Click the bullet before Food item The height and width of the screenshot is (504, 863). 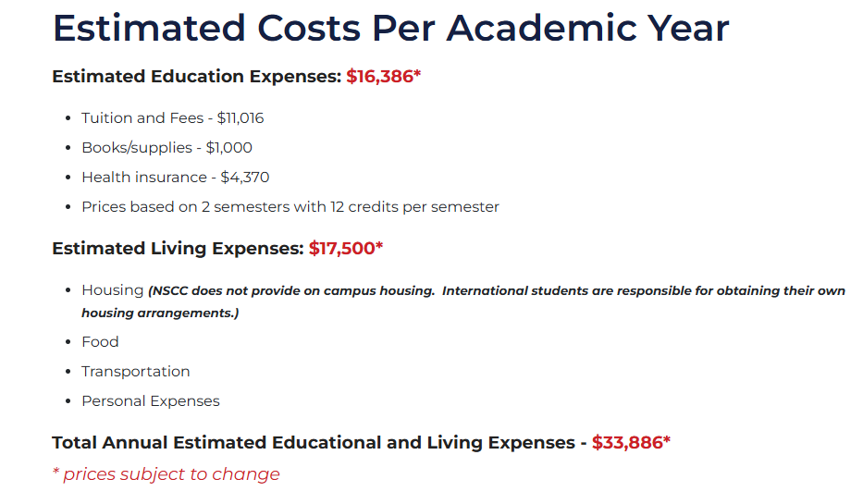pos(68,342)
